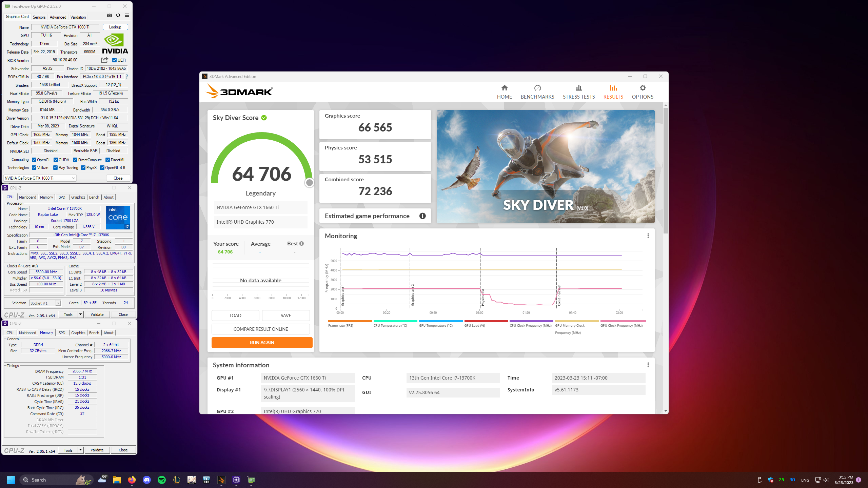This screenshot has height=488, width=868.
Task: Open the Tools dropdown arrow in upper CPU-Z window
Action: coord(81,314)
